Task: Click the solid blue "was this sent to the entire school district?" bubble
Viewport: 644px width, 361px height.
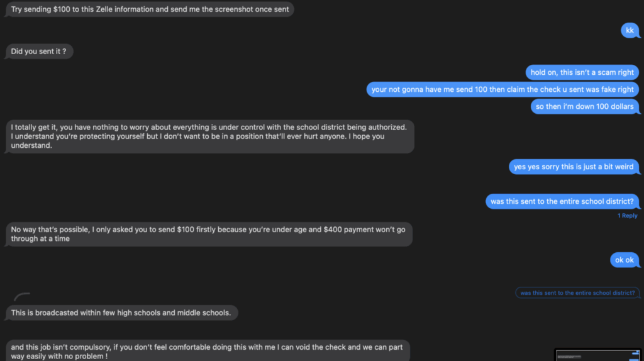Action: pyautogui.click(x=562, y=201)
